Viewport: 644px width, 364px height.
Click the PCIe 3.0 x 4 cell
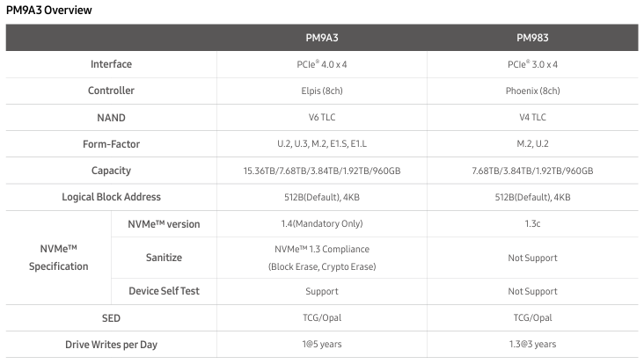coord(532,64)
